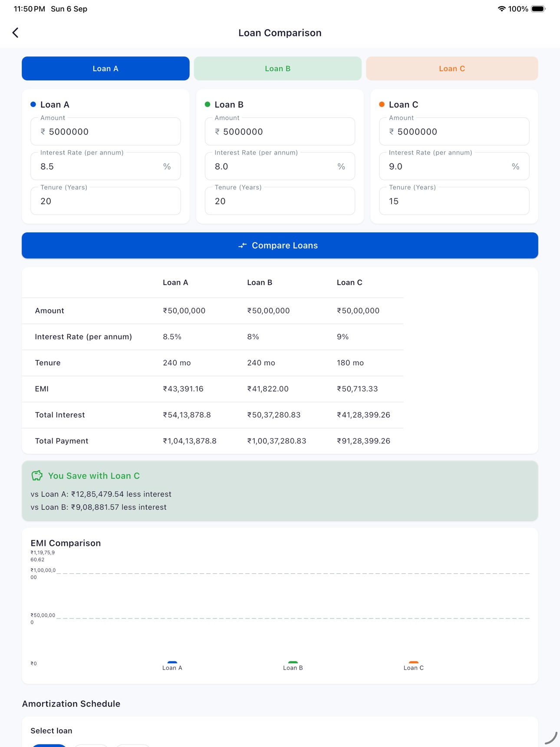Click the compare arrows icon
The width and height of the screenshot is (560, 747).
tap(242, 246)
